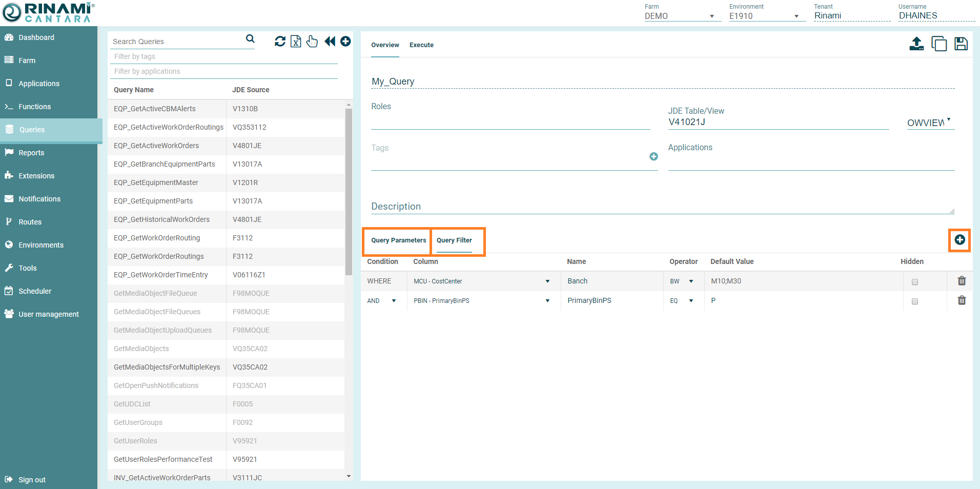Open Scheduler from the sidebar
This screenshot has width=980, height=489.
[x=35, y=291]
